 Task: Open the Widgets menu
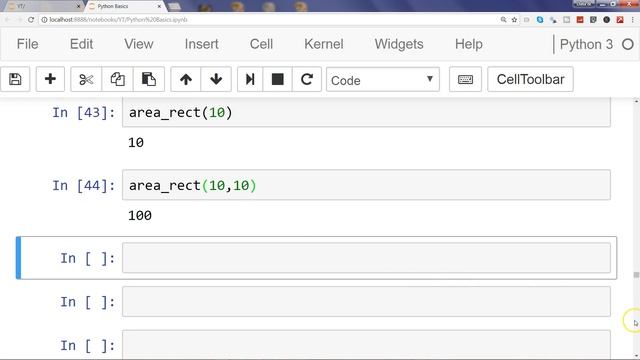tap(399, 44)
